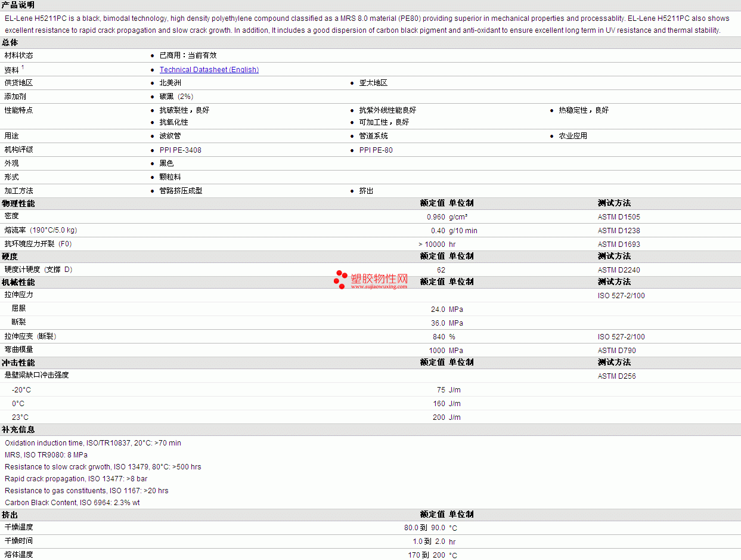This screenshot has width=741, height=560.
Task: Select the 抗紫外线性能良好 feature entry
Action: 387,110
